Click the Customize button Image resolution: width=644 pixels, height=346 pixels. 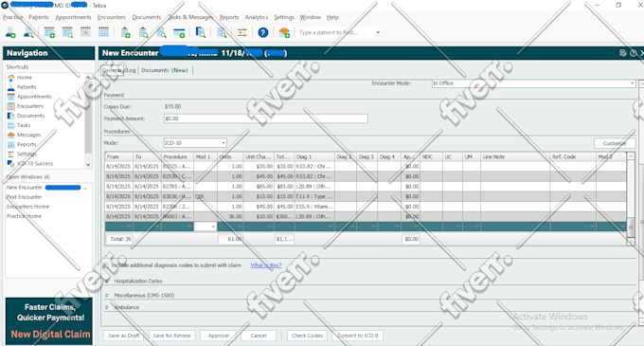pyautogui.click(x=615, y=143)
